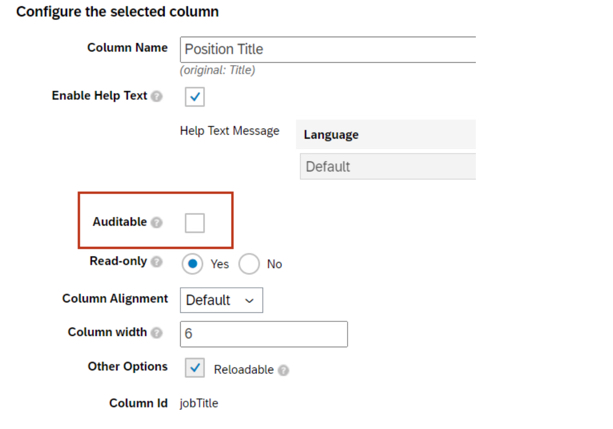Image resolution: width=613 pixels, height=429 pixels.
Task: Click the Default language help text field
Action: (387, 167)
